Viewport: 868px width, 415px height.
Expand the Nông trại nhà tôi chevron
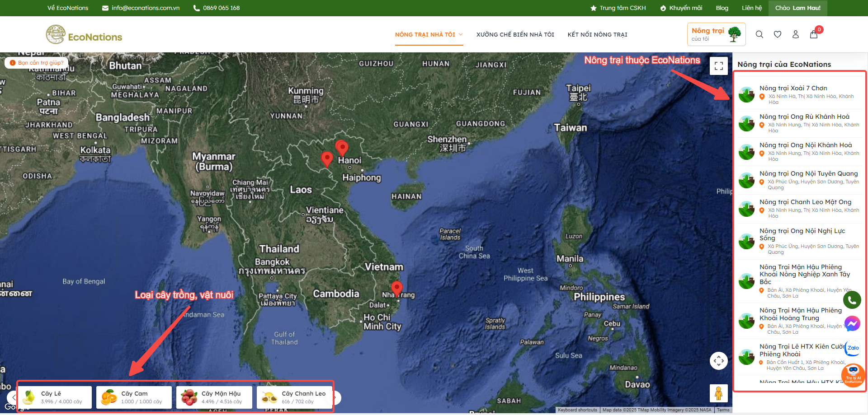pos(461,34)
